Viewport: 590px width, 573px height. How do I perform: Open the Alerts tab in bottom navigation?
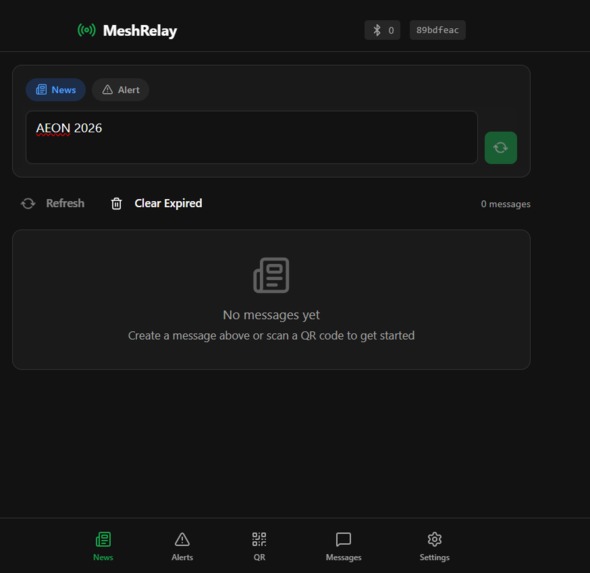tap(182, 546)
